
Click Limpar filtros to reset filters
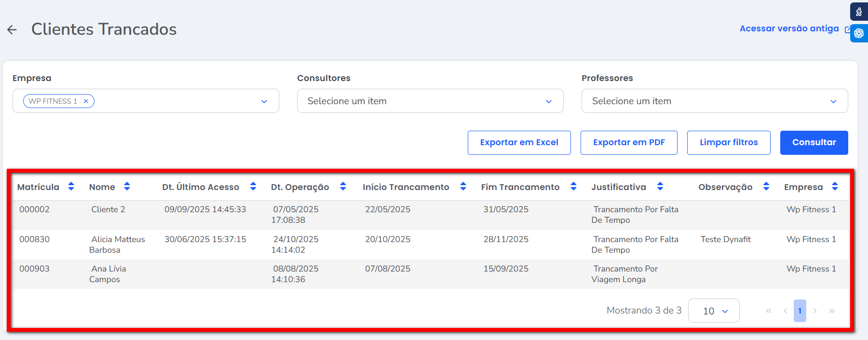728,143
